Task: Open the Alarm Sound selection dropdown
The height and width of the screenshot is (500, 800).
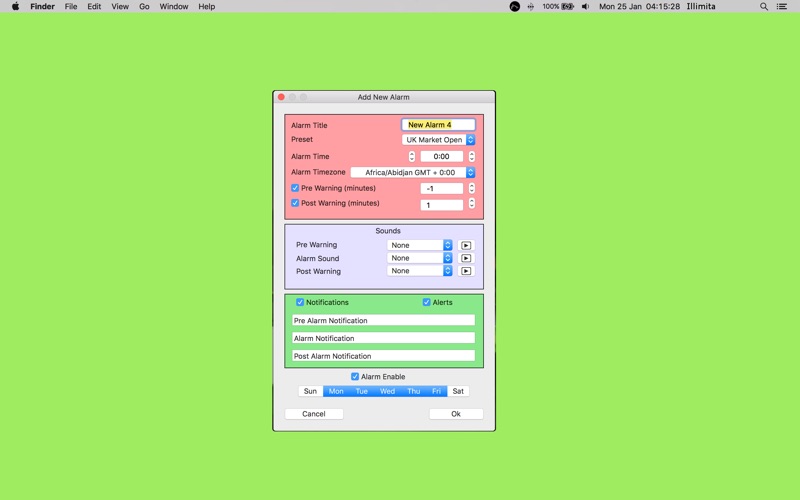Action: click(420, 258)
